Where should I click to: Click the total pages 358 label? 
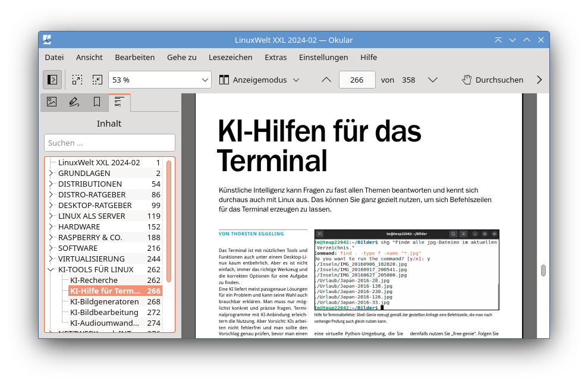pos(409,80)
